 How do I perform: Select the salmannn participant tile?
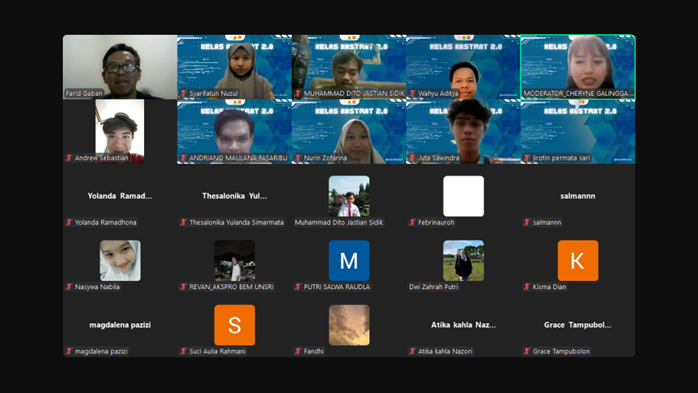pos(578,196)
